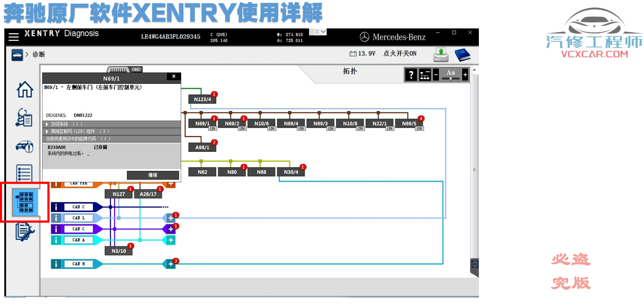
Task: Select control unit node A98/1
Action: point(203,148)
